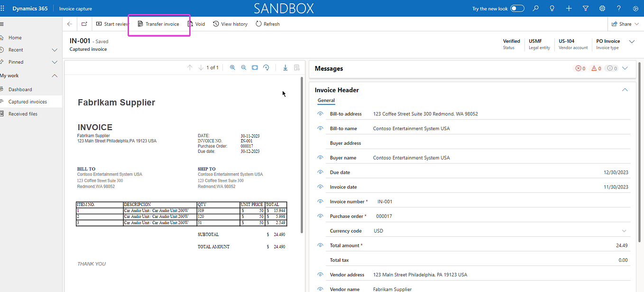This screenshot has width=644, height=292.
Task: Open the filter panel from the top bar
Action: (x=585, y=8)
